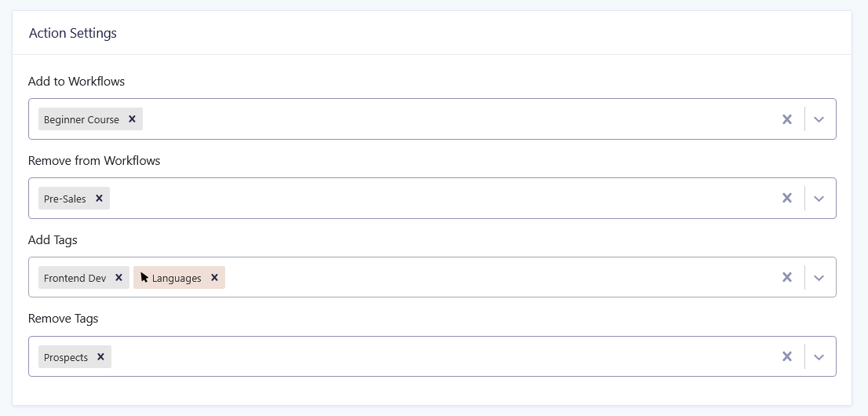Remove the Prospects tag chip

[x=100, y=356]
